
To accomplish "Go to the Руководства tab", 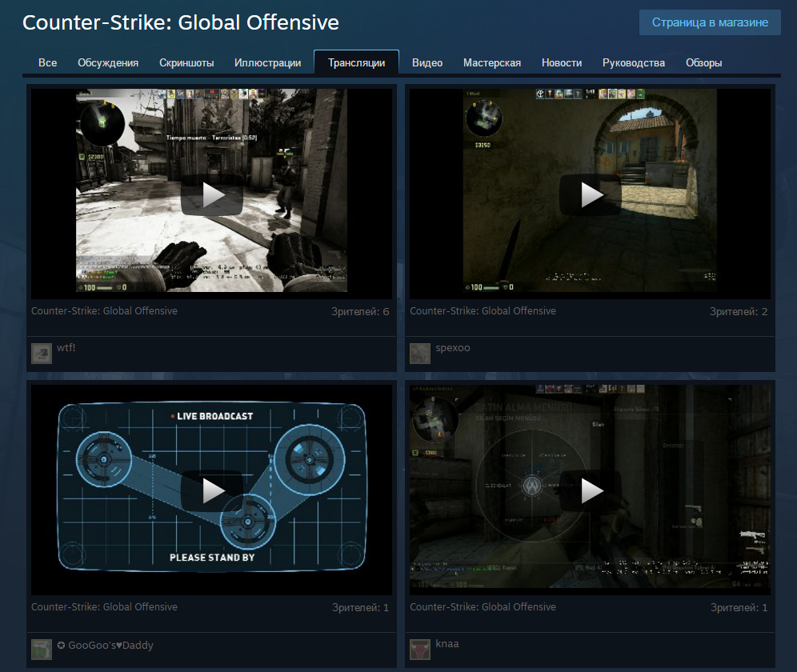I will [x=633, y=62].
